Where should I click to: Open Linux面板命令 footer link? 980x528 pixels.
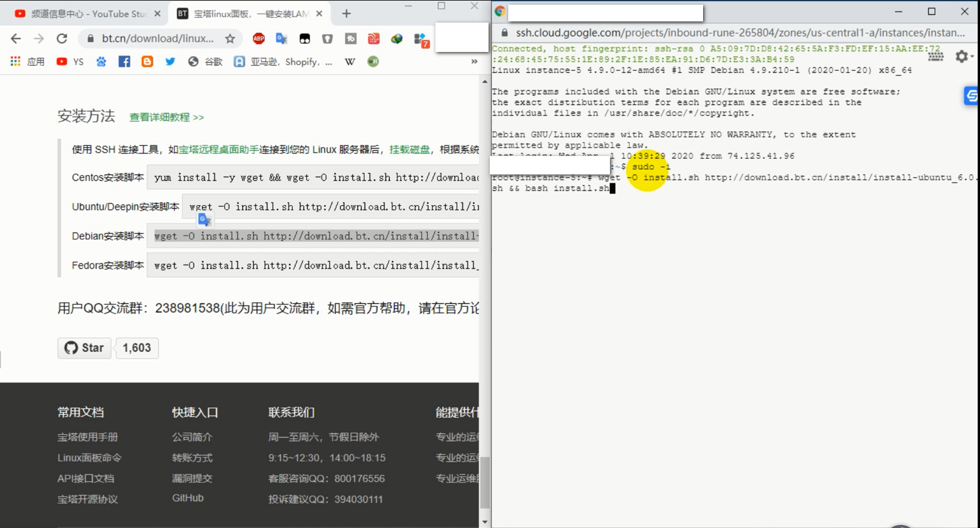90,458
